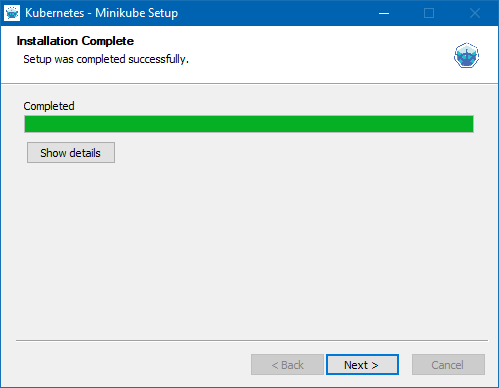Viewport: 499px width, 388px height.
Task: Click the 'Setup was completed successfully.' text
Action: (x=106, y=59)
